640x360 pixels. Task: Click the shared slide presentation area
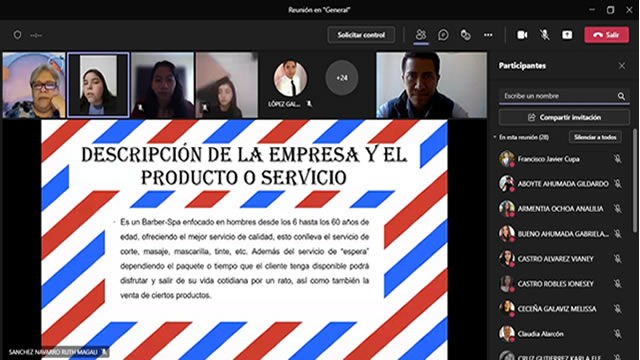pos(244,240)
